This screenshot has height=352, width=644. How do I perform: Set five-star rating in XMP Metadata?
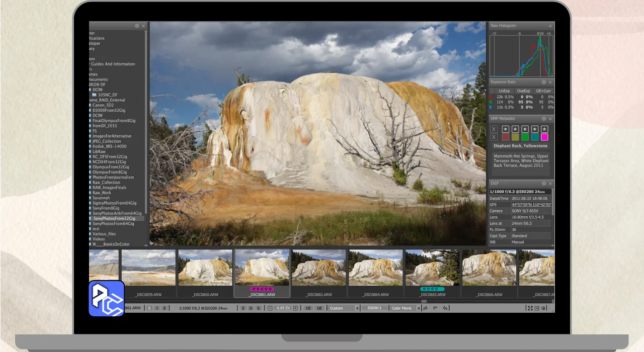click(544, 129)
